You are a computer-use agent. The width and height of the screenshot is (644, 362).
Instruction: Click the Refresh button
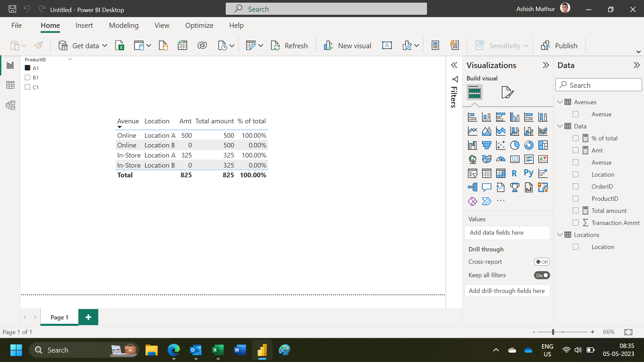[289, 46]
